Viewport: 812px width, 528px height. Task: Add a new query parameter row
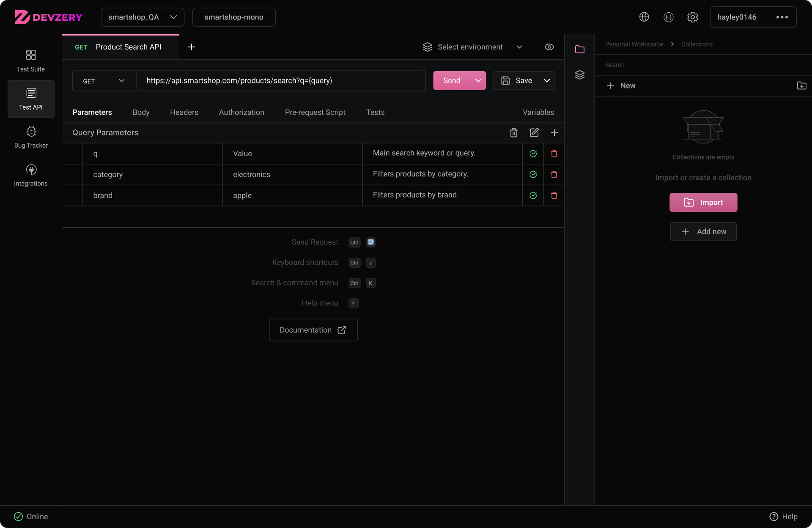coord(554,133)
